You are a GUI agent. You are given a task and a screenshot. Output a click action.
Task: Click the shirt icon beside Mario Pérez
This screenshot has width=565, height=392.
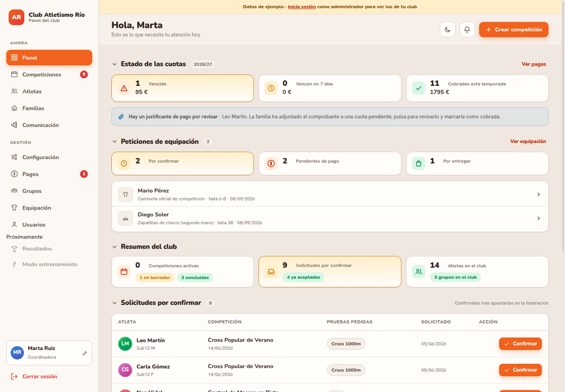click(126, 194)
